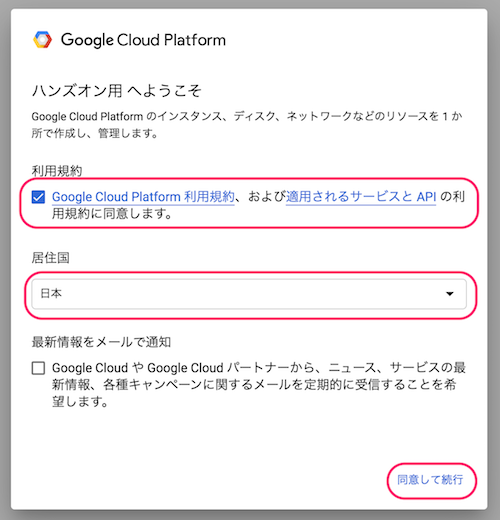Select the 日本 value text in the country field
Screen dimensions: 500x520
pyautogui.click(x=51, y=294)
